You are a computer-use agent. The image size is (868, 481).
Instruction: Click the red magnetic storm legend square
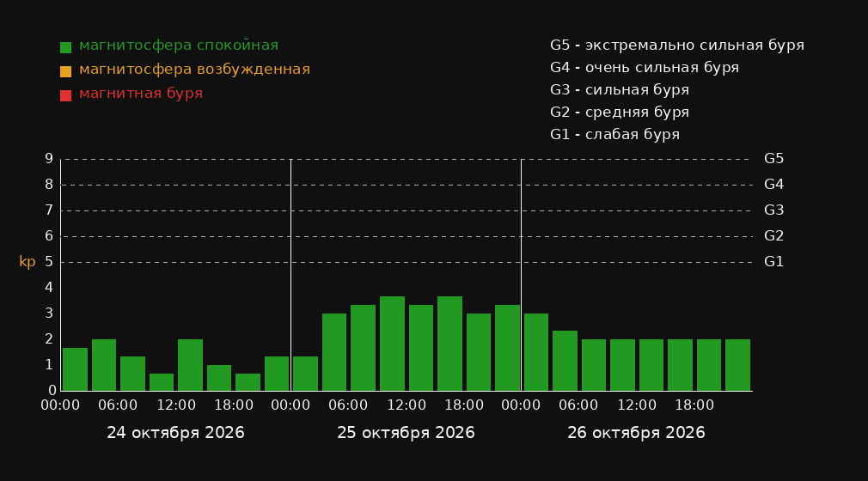[66, 95]
